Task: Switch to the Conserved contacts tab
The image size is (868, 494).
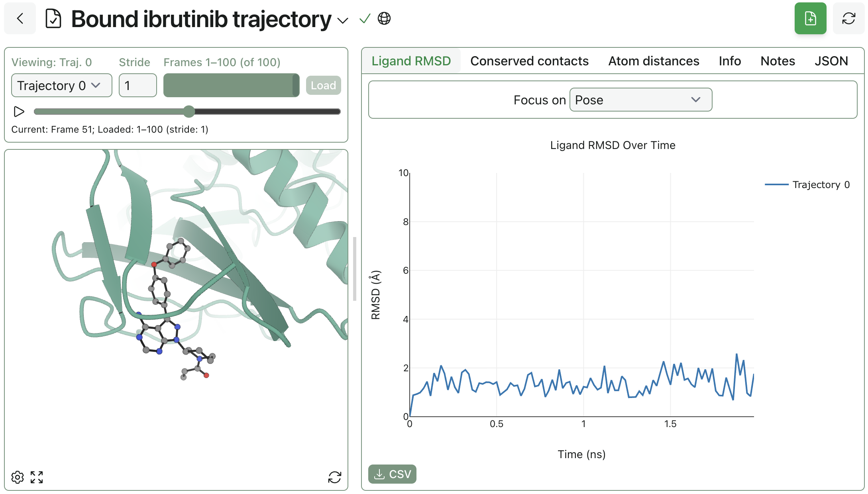Action: coord(529,61)
